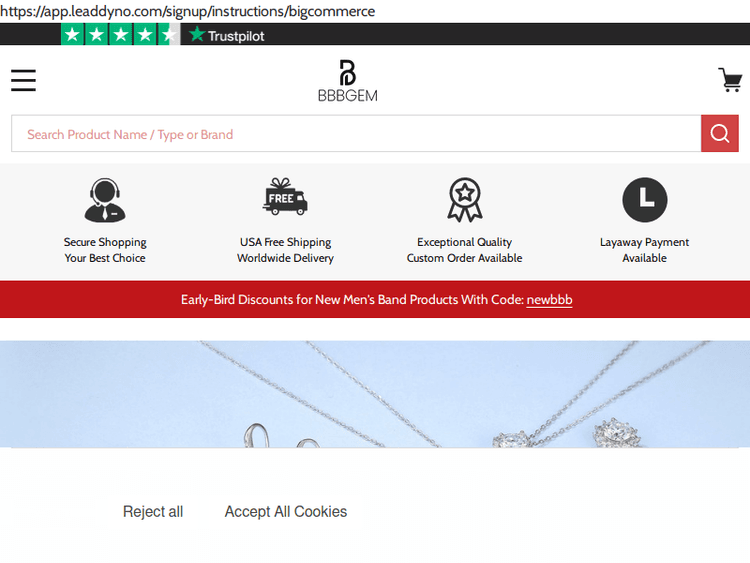This screenshot has height=563, width=750.
Task: Click the Layaway Payment clock icon
Action: click(644, 200)
